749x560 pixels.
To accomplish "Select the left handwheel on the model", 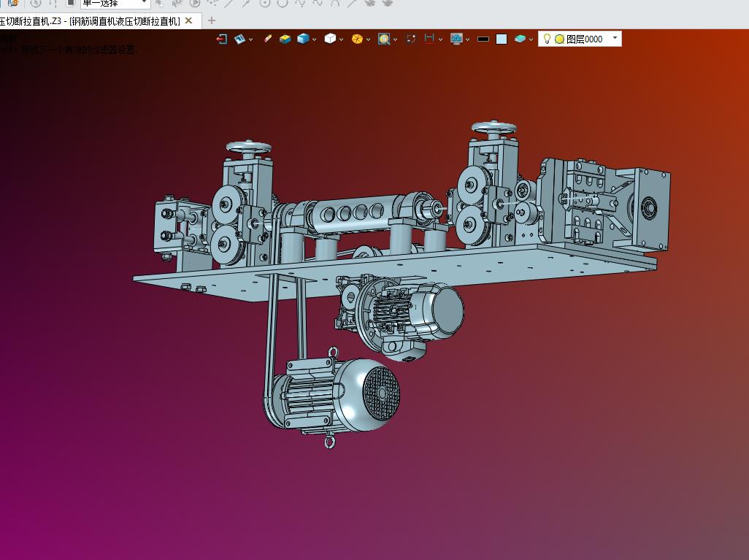I will [x=248, y=147].
